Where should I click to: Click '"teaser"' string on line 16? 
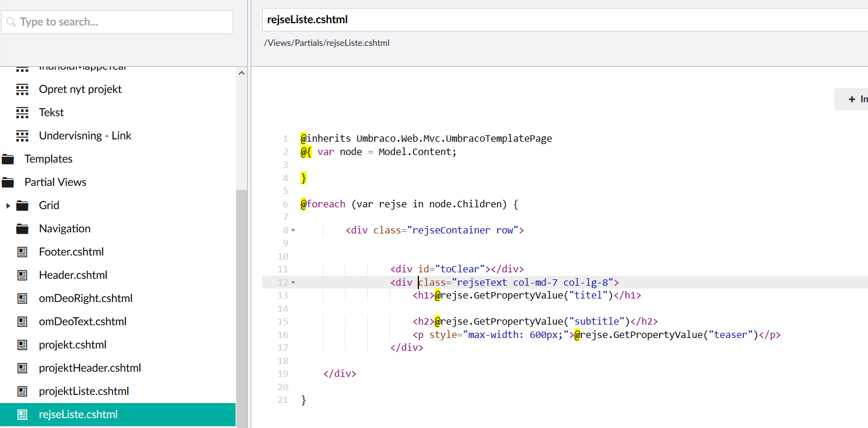[x=731, y=335]
